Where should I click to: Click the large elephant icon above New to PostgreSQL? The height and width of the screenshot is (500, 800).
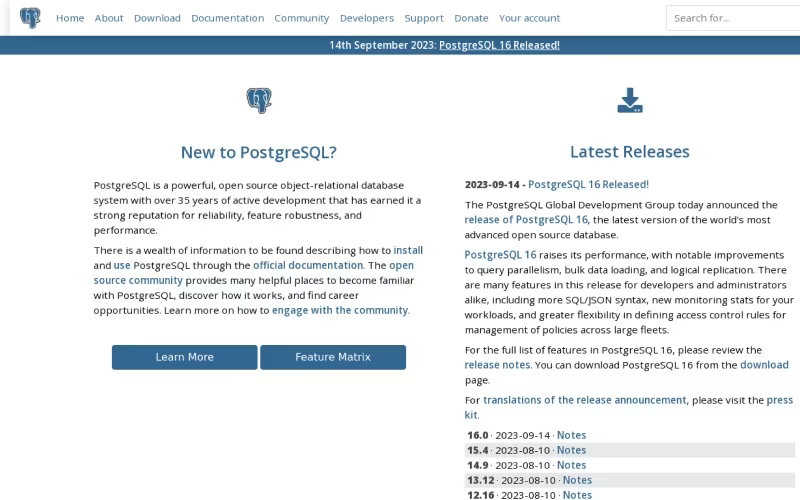pyautogui.click(x=259, y=101)
